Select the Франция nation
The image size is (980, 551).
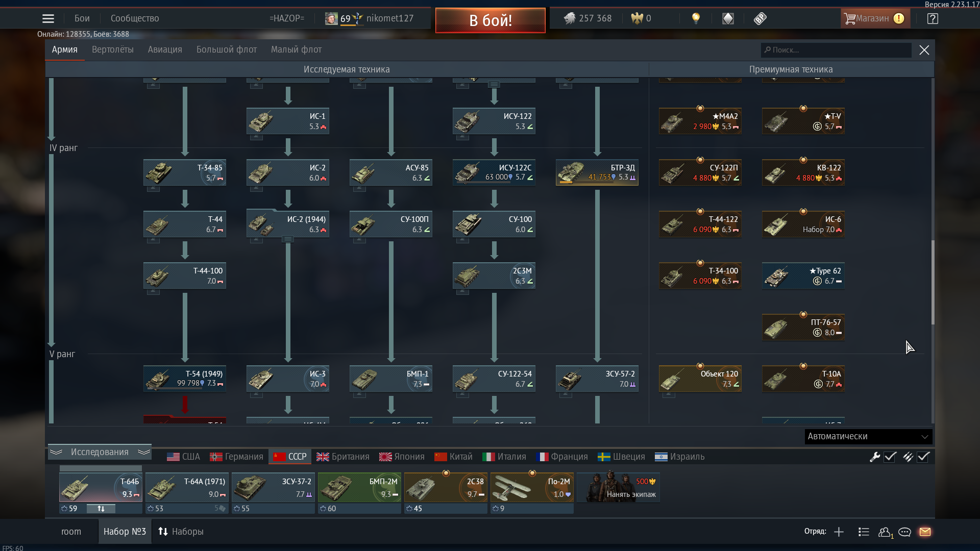click(x=562, y=457)
